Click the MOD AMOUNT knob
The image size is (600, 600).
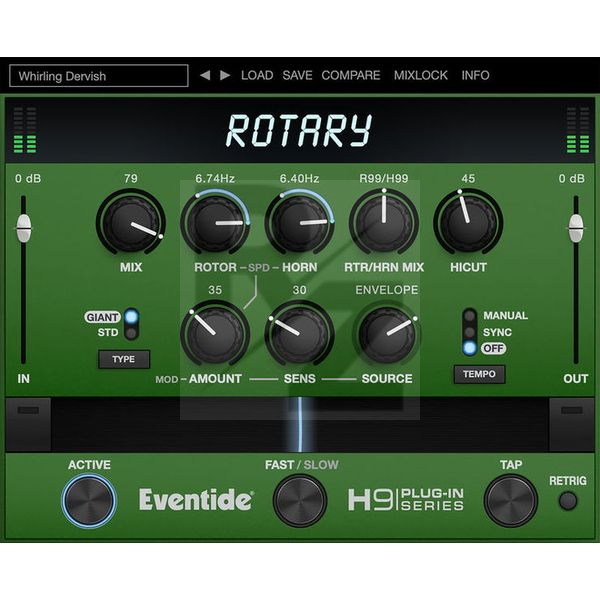(215, 334)
